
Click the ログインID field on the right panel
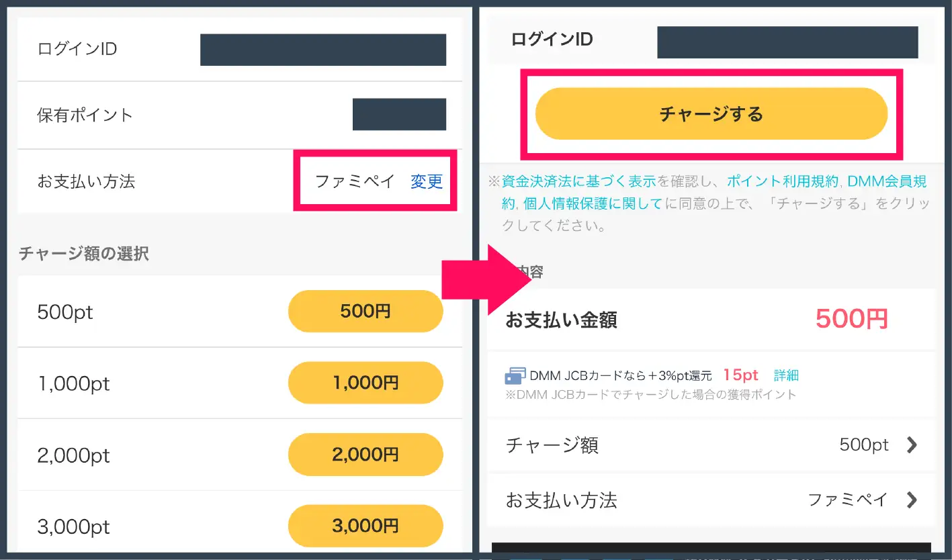788,42
